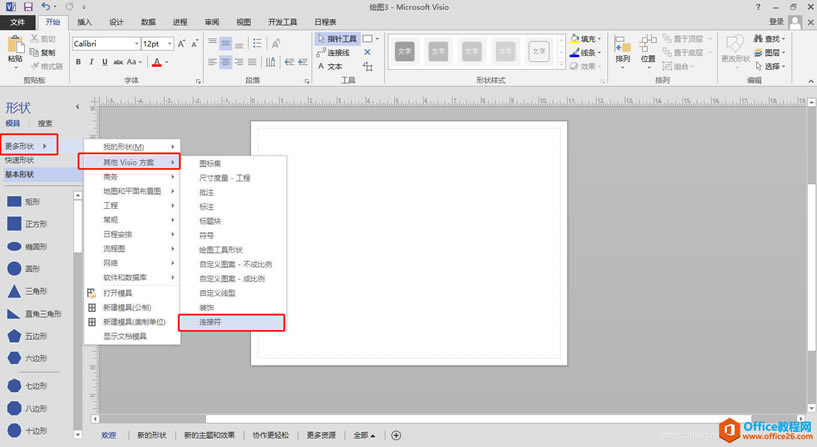Choose 连接符 in the submenu
The height and width of the screenshot is (447, 817).
(x=231, y=322)
